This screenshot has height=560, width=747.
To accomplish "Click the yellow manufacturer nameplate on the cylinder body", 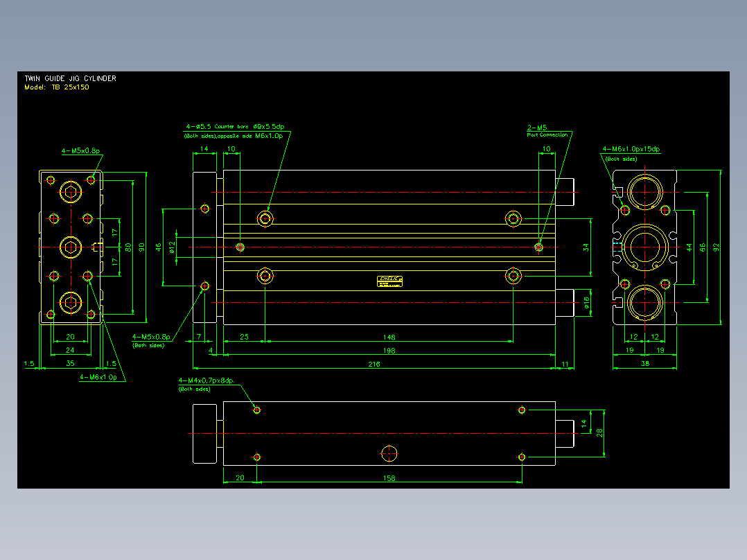I will [389, 281].
